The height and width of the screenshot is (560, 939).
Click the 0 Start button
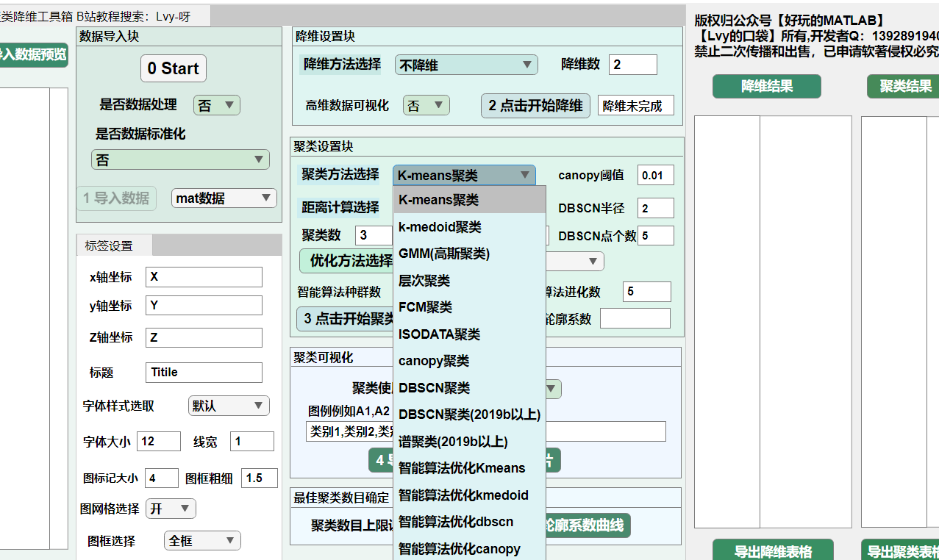[x=173, y=68]
